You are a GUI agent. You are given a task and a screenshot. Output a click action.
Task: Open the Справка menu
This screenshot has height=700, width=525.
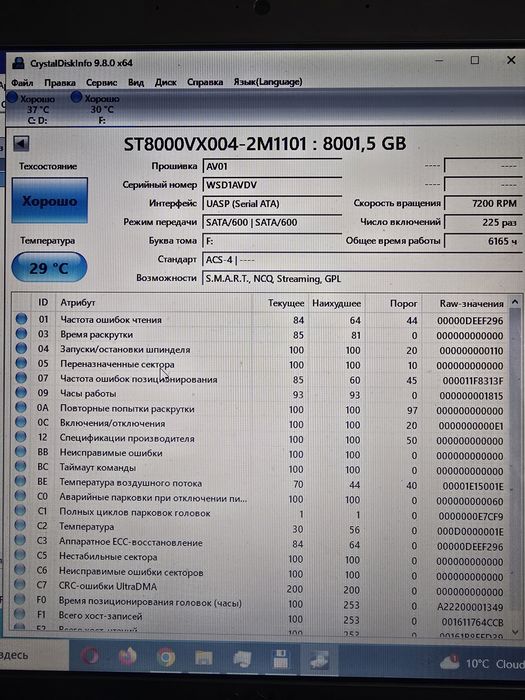coord(205,82)
